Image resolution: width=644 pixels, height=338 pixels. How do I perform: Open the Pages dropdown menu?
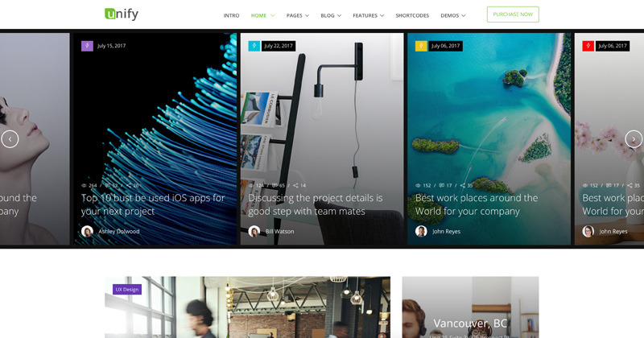click(297, 15)
